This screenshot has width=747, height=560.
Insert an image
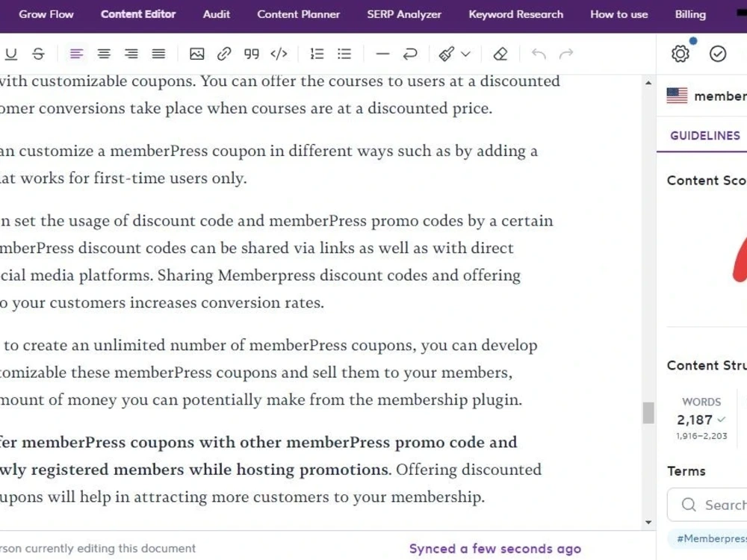[196, 54]
